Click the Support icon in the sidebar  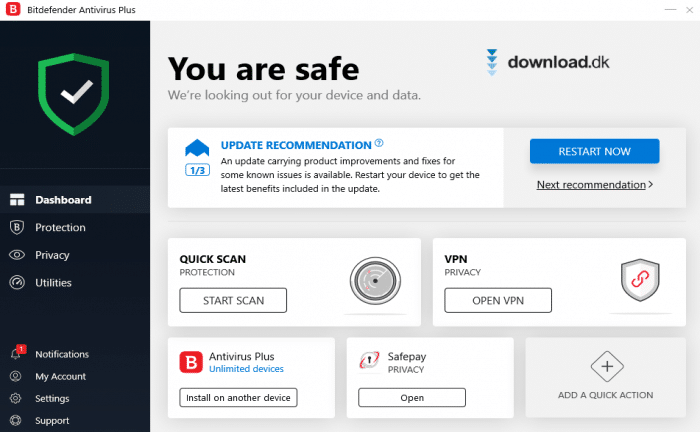(16, 420)
